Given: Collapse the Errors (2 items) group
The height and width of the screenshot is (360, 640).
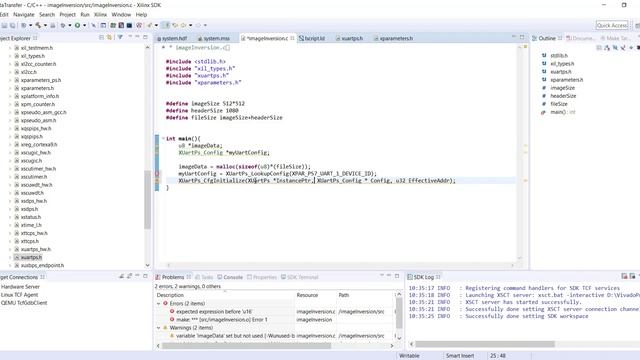Looking at the screenshot, I should 159,304.
